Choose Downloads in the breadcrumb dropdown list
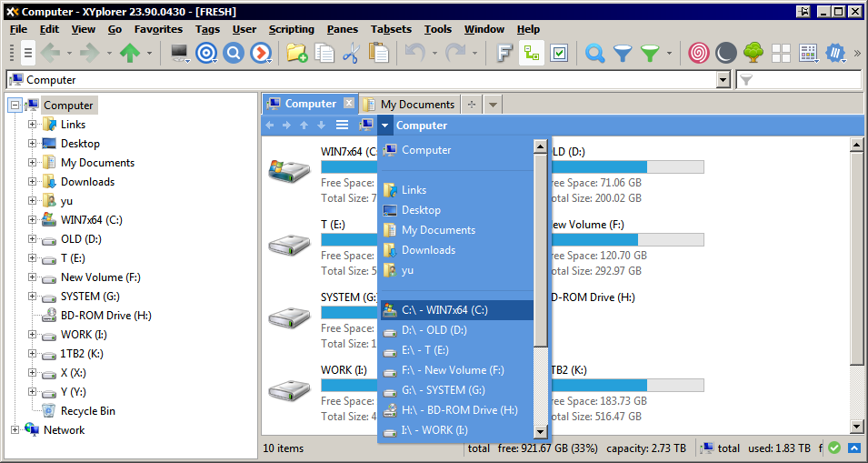This screenshot has width=868, height=463. point(457,250)
